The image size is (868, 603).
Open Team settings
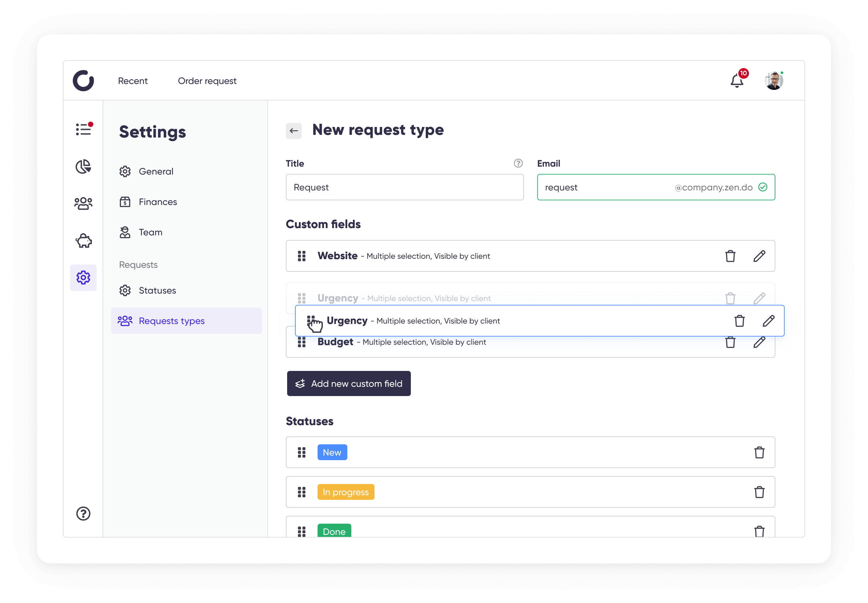[141, 232]
